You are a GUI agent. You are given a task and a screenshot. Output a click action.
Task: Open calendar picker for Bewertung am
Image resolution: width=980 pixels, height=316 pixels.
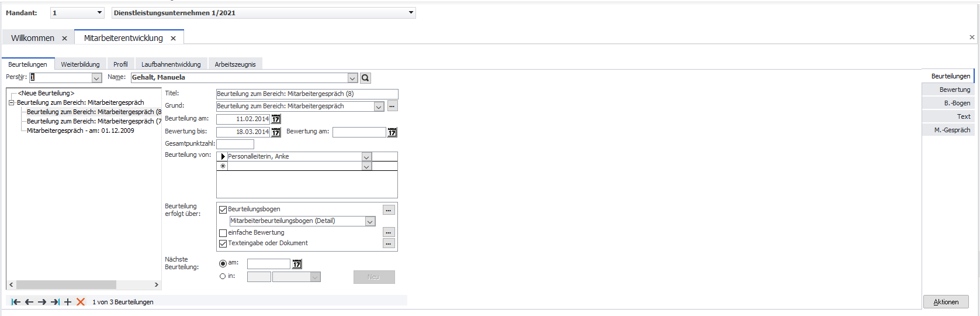point(392,132)
